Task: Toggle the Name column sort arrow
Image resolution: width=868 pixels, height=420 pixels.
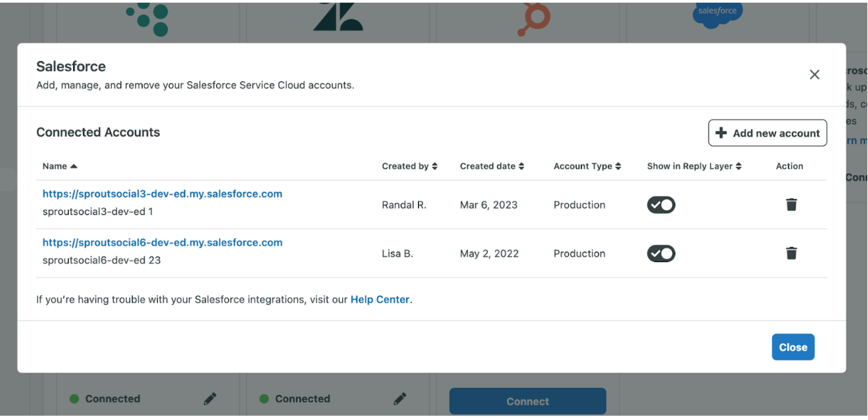Action: coord(73,165)
